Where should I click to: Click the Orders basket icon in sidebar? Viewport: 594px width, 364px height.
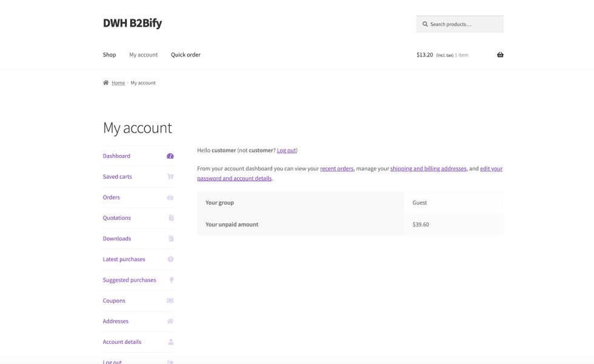click(x=170, y=197)
